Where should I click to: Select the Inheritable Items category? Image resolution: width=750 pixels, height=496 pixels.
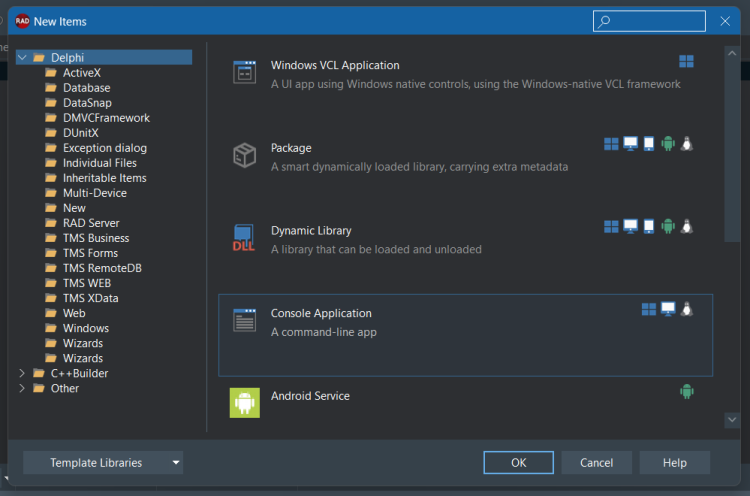tap(104, 178)
